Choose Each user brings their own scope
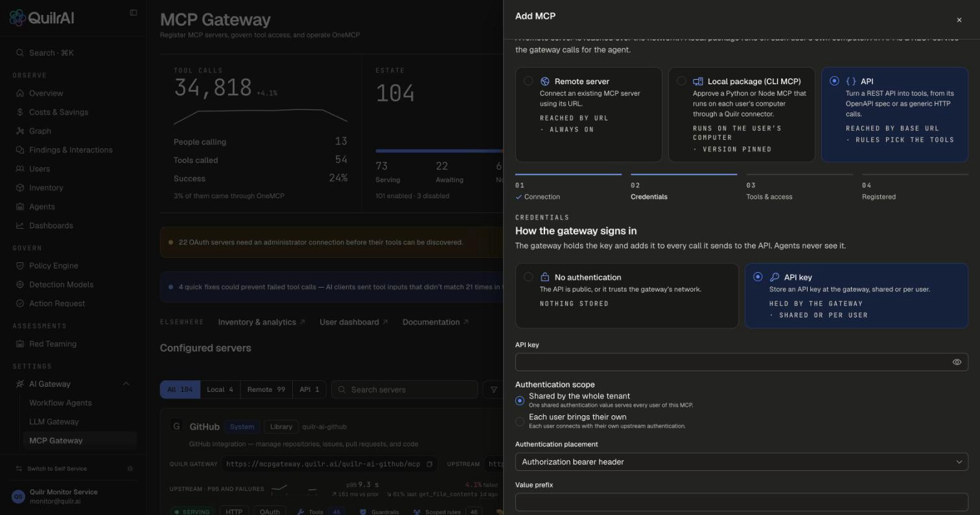 [x=520, y=421]
